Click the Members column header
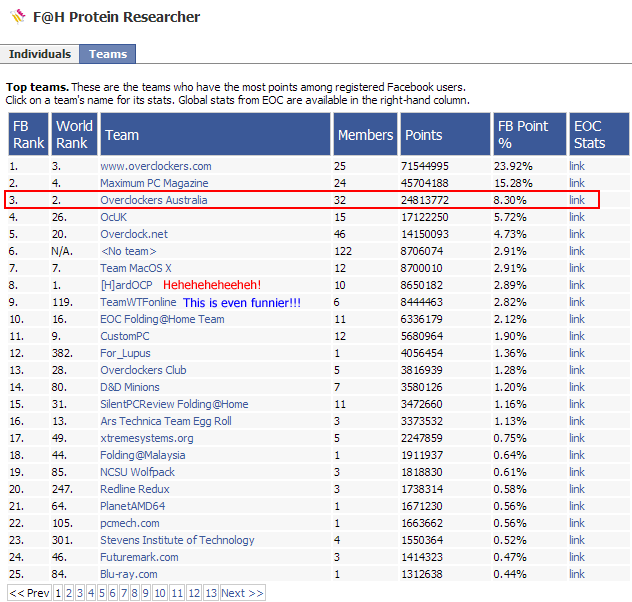 pos(365,134)
